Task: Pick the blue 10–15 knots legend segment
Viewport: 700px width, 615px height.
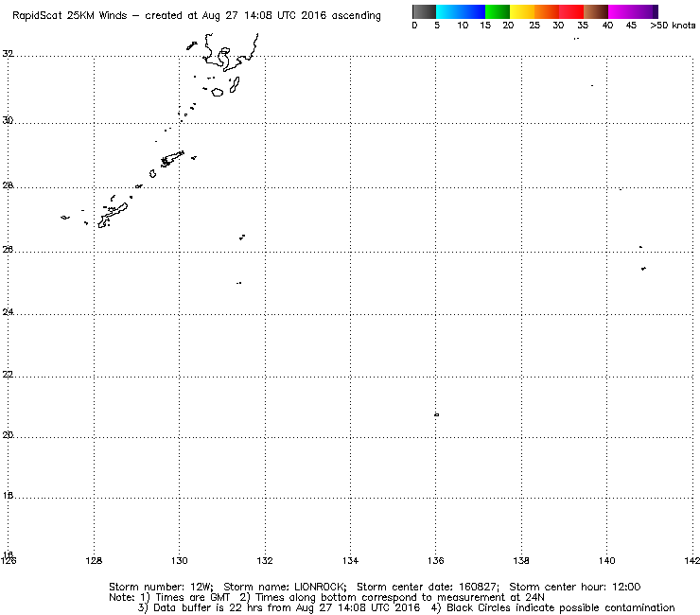Action: tap(473, 11)
